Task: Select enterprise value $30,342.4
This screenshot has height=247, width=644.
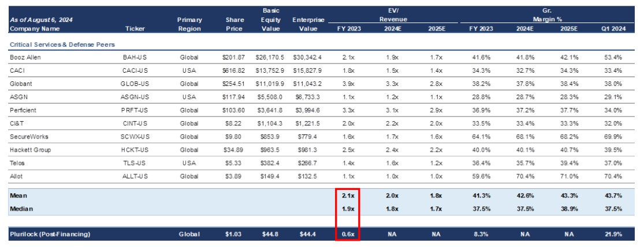Action: [307, 58]
